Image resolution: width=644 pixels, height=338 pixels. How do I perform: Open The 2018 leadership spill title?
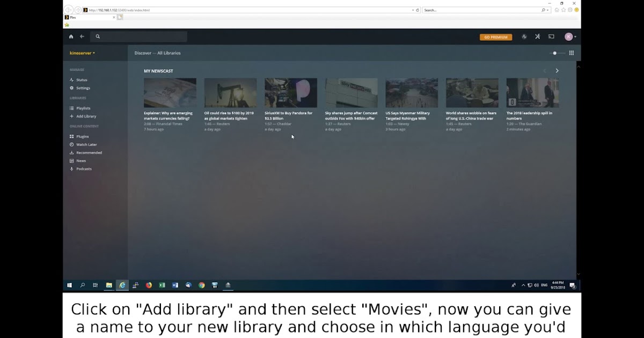click(529, 116)
